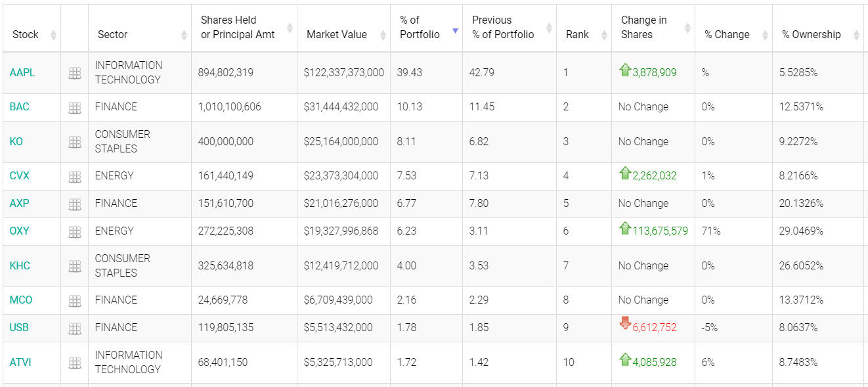Sort table by Stock column
This screenshot has width=868, height=387.
click(26, 34)
